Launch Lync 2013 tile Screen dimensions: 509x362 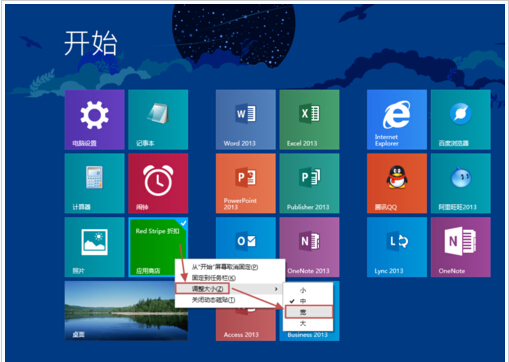[397, 247]
